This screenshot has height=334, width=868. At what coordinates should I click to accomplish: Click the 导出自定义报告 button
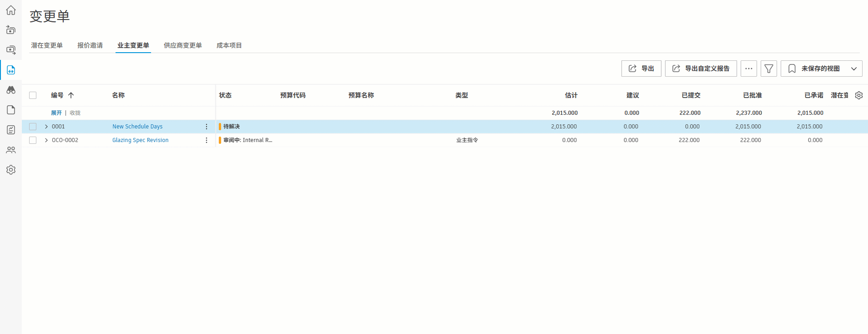tap(701, 69)
